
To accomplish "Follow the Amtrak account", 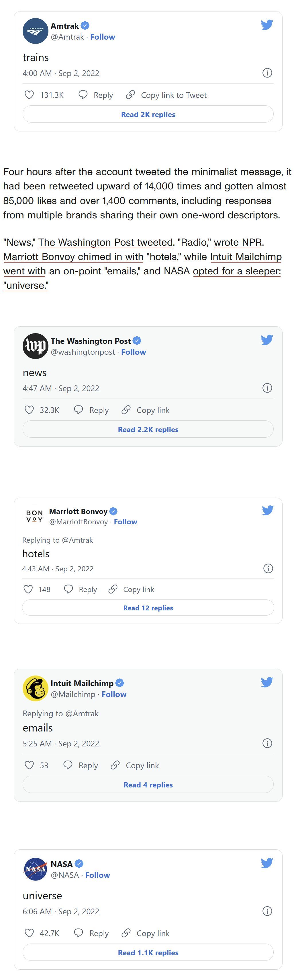I will tap(103, 37).
